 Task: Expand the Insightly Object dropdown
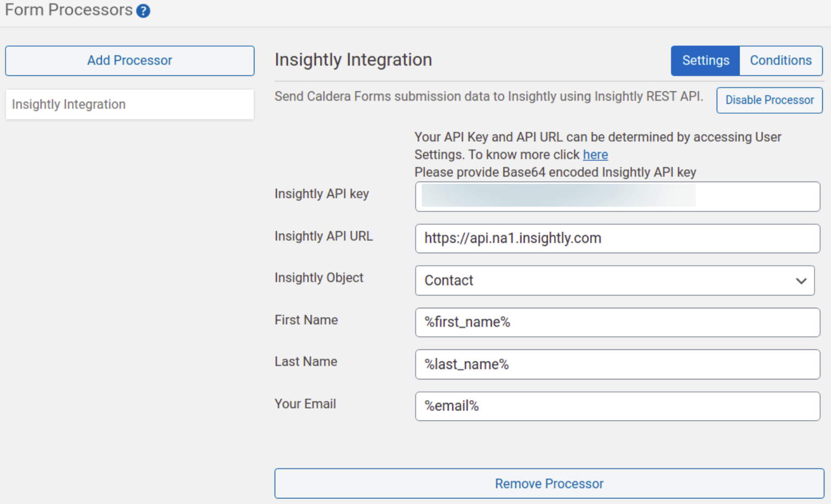pos(615,280)
